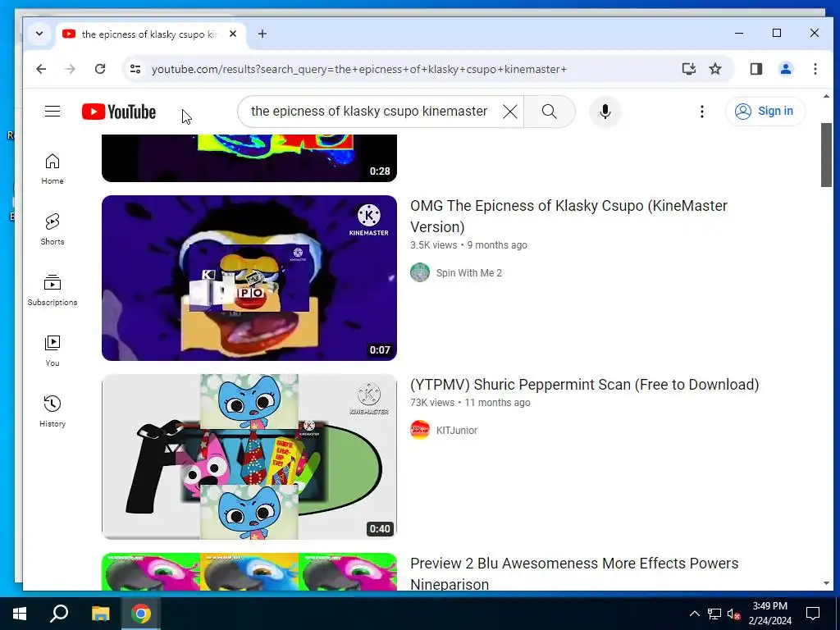Viewport: 840px width, 630px height.
Task: Select the epicness of klasky csupo tab
Action: pyautogui.click(x=151, y=34)
